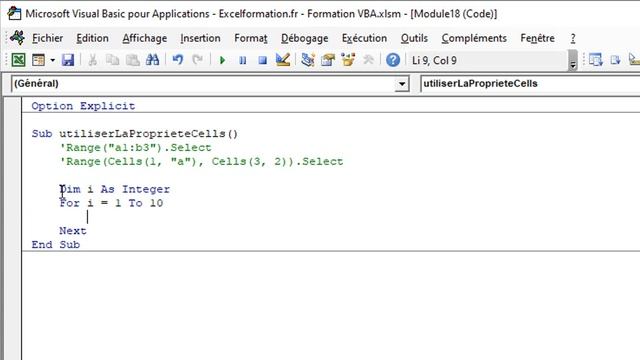Click Dim i As Integer line
Viewport: 640px width, 360px height.
115,189
